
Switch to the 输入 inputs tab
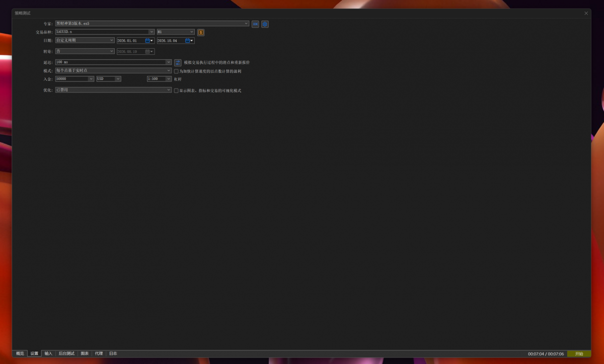(48, 353)
